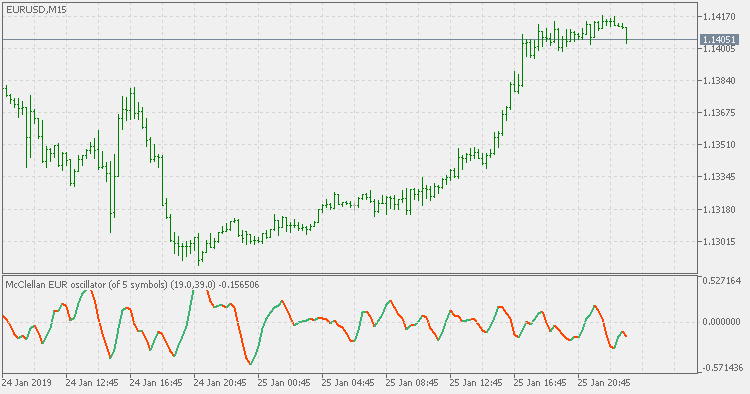
Task: Click the 25 Jan 08:45 time label
Action: (x=412, y=383)
